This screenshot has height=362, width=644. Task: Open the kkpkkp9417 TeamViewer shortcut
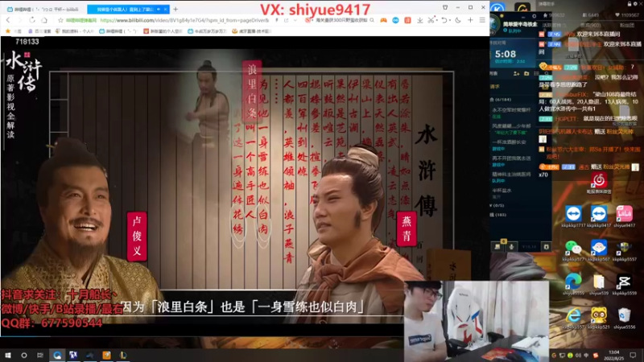click(598, 216)
